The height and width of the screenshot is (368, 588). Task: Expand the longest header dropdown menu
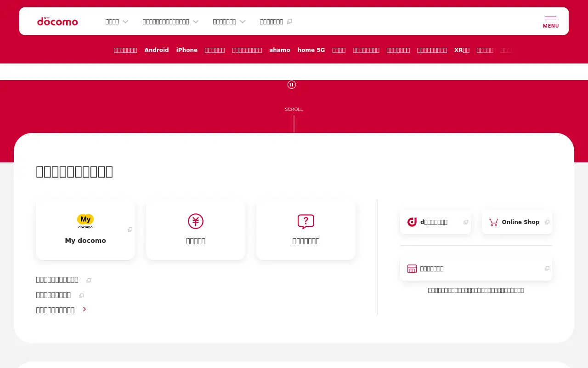pos(170,22)
